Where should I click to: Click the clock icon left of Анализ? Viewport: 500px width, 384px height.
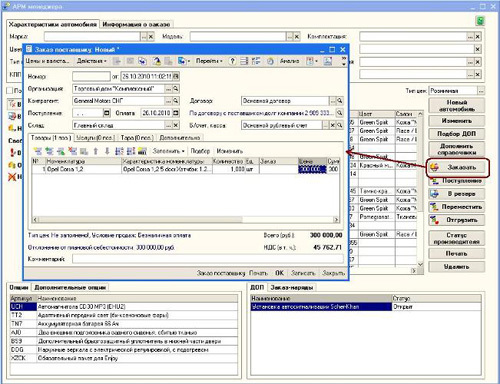(270, 61)
